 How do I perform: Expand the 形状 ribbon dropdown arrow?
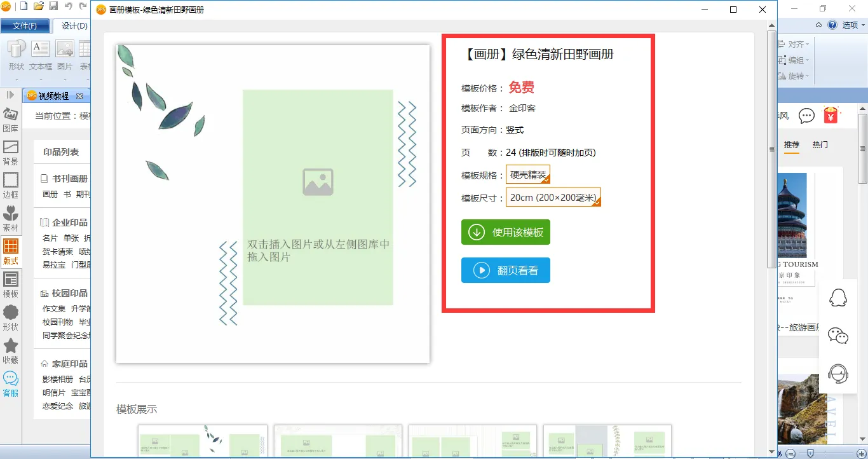17,79
